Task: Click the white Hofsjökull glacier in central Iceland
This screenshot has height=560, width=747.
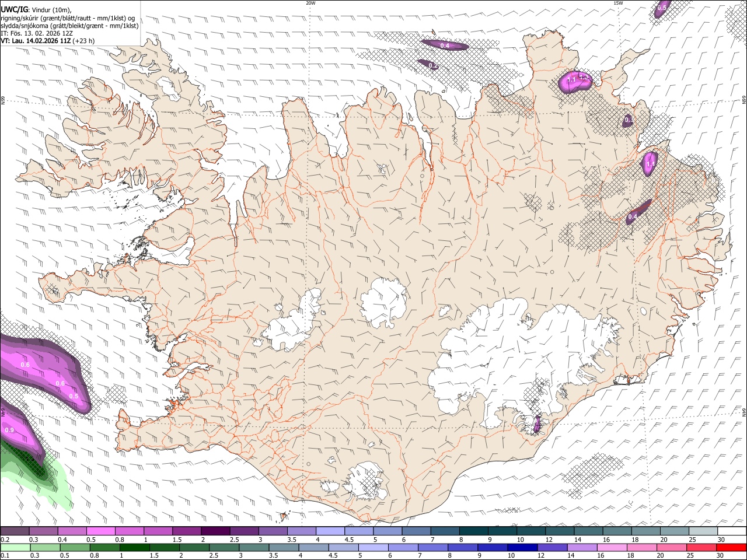Action: [384, 303]
